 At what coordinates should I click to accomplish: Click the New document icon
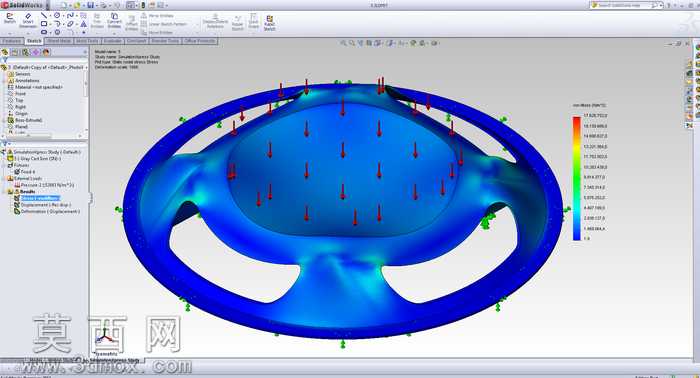(x=64, y=5)
